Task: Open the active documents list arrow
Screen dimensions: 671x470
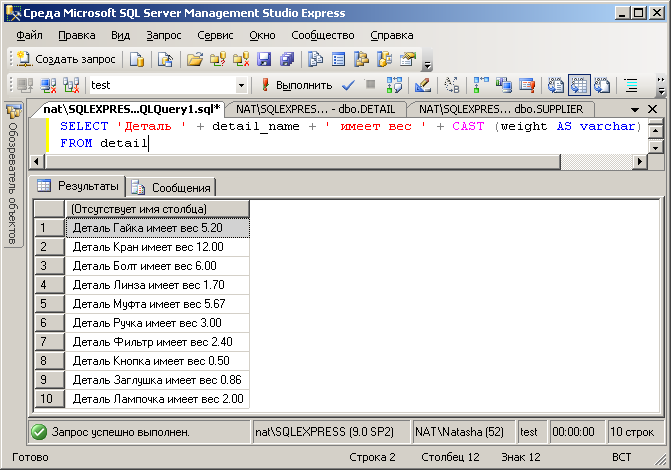Action: (635, 110)
